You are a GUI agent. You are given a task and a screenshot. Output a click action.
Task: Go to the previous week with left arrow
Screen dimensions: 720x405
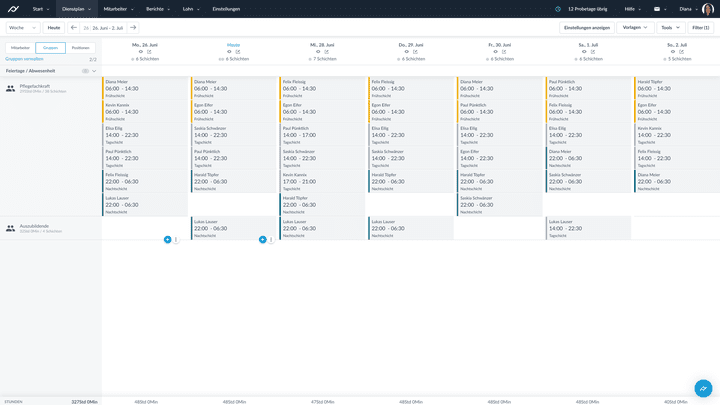73,28
